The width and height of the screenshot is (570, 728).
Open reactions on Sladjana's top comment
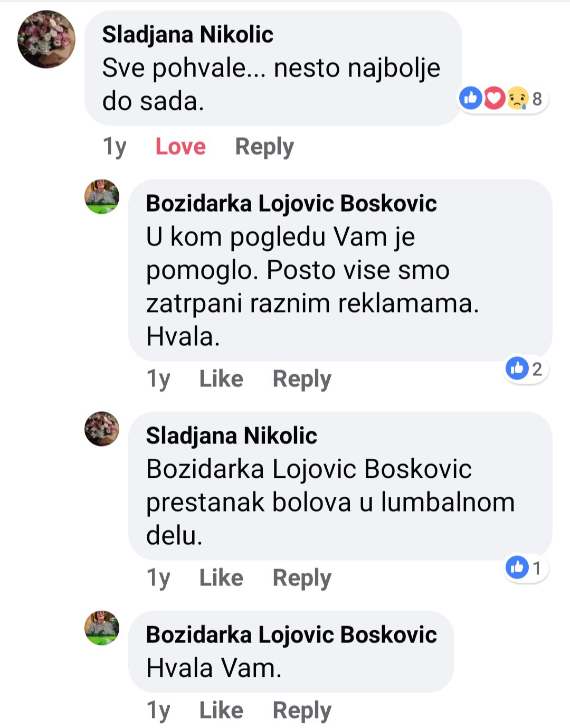click(x=502, y=99)
